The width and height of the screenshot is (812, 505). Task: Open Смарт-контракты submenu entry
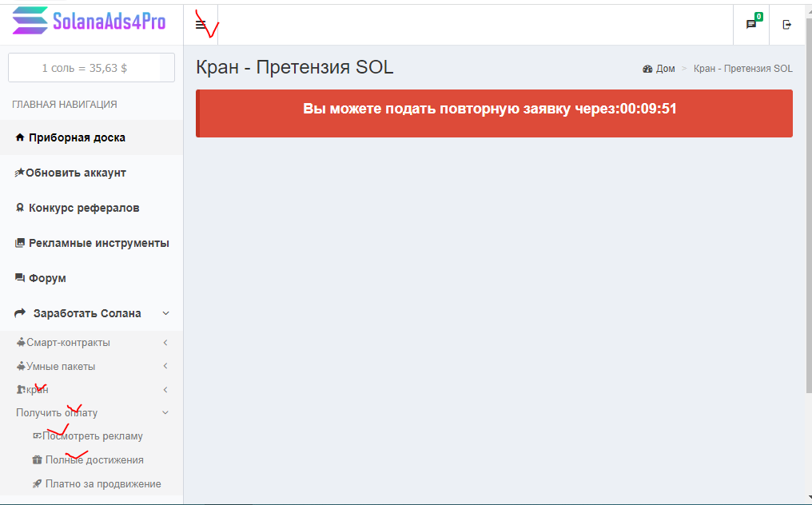pyautogui.click(x=92, y=342)
